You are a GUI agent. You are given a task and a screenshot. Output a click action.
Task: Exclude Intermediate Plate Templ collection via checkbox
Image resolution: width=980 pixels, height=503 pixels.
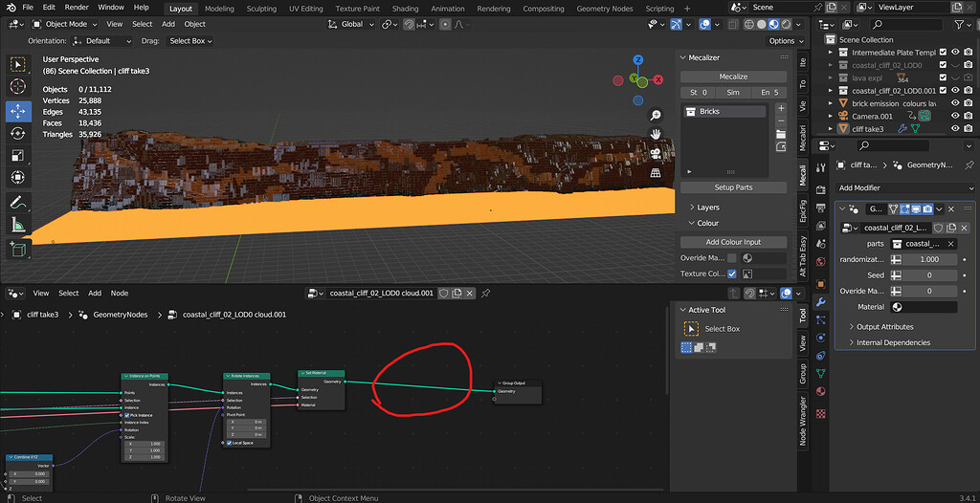(x=943, y=53)
